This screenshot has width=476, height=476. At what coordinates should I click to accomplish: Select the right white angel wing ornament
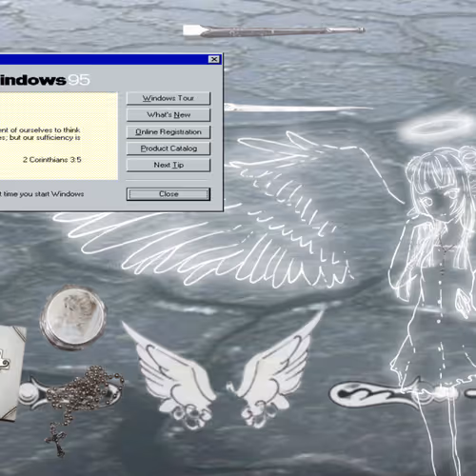click(x=274, y=369)
